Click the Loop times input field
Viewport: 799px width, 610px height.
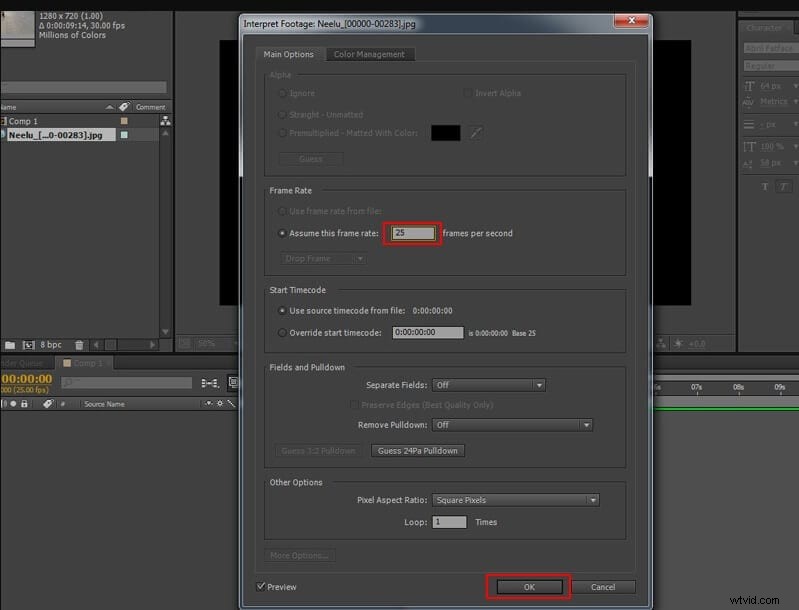coord(449,522)
